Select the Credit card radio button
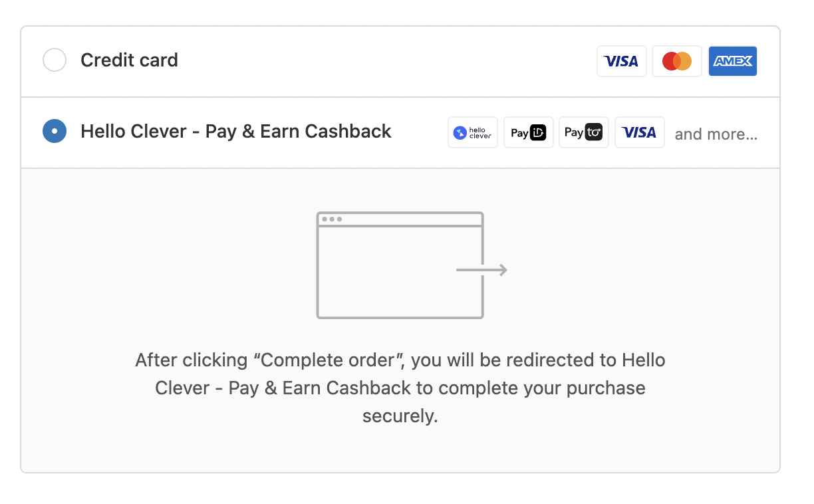The image size is (814, 504). (x=55, y=61)
